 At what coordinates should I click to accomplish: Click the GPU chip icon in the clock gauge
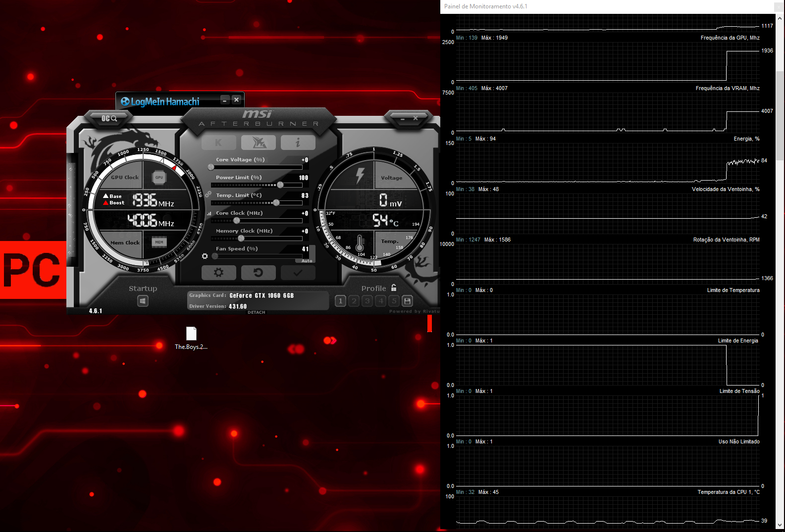pyautogui.click(x=159, y=177)
